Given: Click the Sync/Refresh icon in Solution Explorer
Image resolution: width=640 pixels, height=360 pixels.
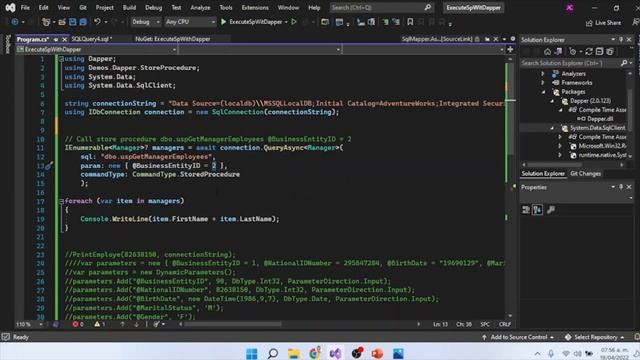Looking at the screenshot, I should coord(589,51).
